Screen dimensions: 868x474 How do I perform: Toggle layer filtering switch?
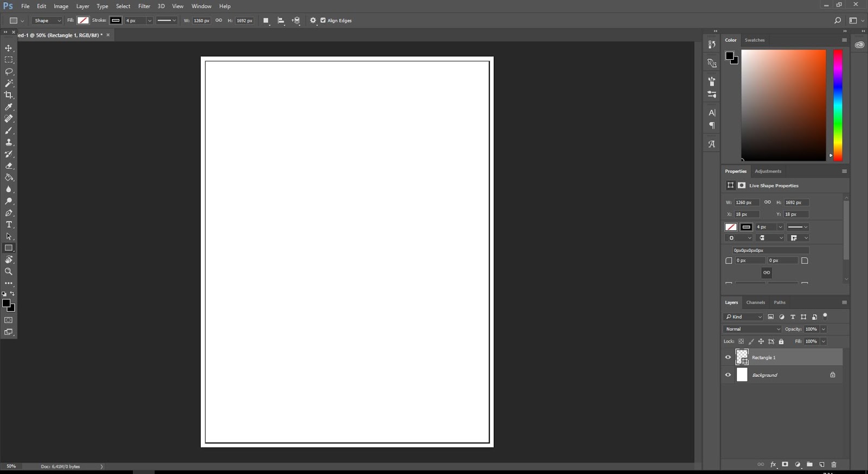825,316
